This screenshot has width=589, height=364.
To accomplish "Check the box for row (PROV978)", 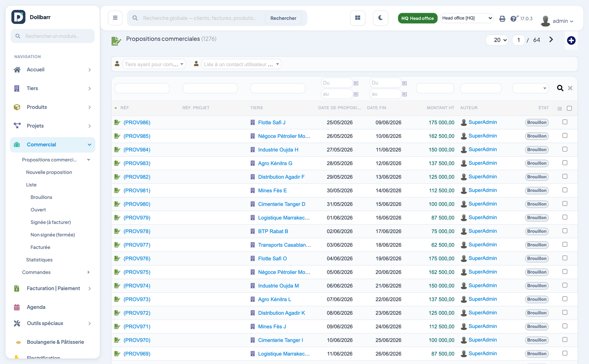I will [x=565, y=231].
